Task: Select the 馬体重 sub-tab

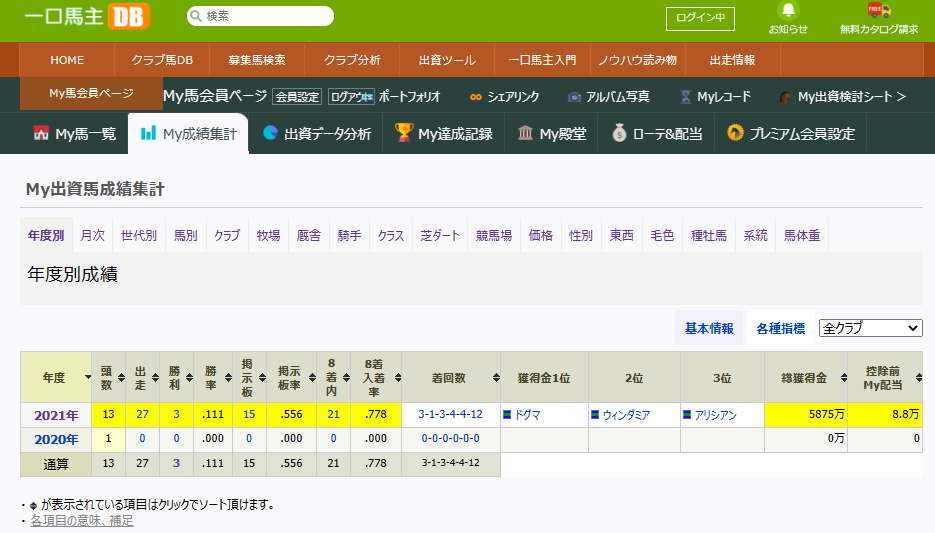Action: [x=802, y=235]
